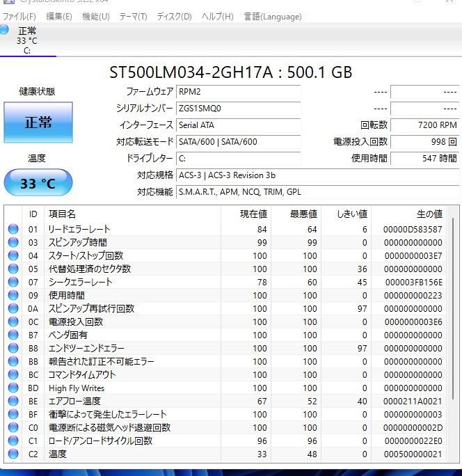Screen dimensions: 462x476
Task: Click the status icon for row 0C 電源投入回数
Action: [x=13, y=322]
